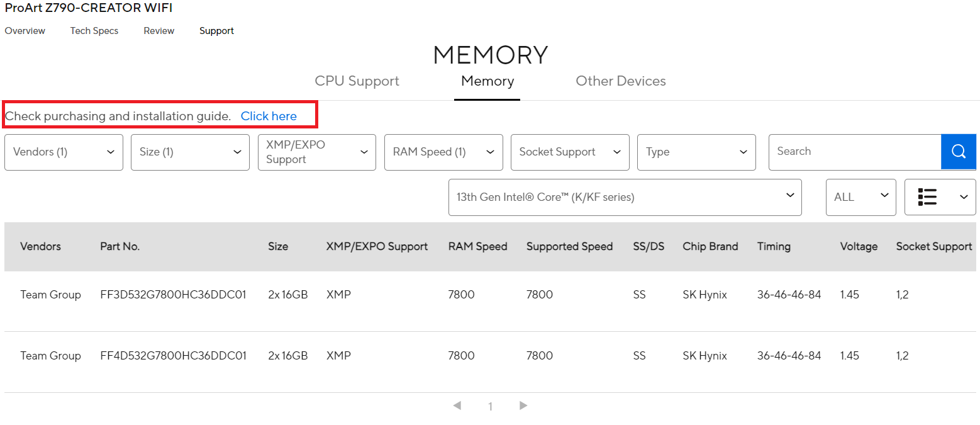Open 13th Gen Intel Core CPU series dropdown

tap(625, 197)
